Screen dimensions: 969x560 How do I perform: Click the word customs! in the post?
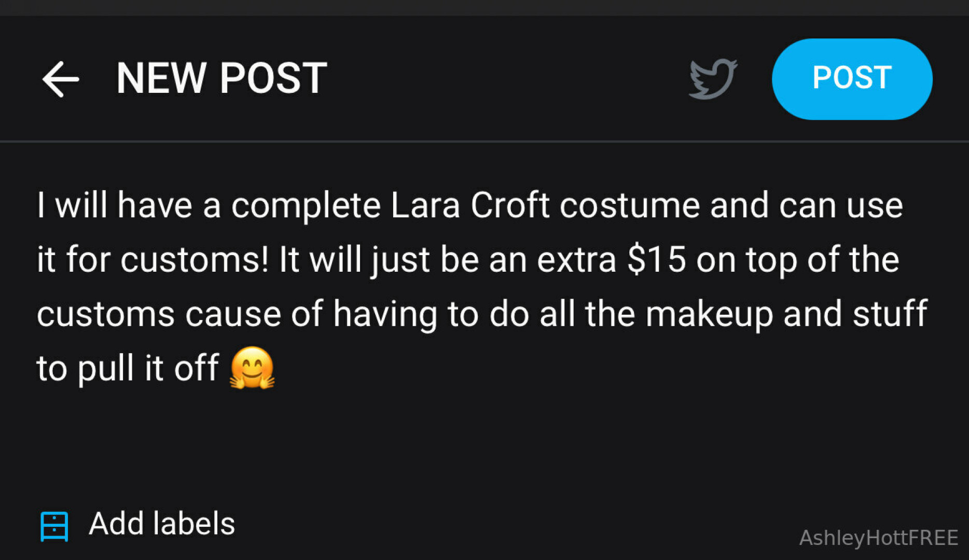coord(195,260)
